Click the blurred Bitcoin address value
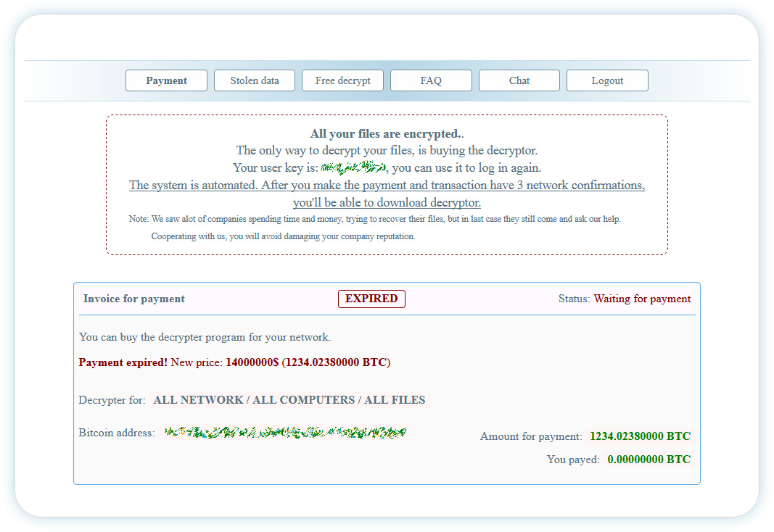This screenshot has height=532, width=774. click(x=284, y=433)
